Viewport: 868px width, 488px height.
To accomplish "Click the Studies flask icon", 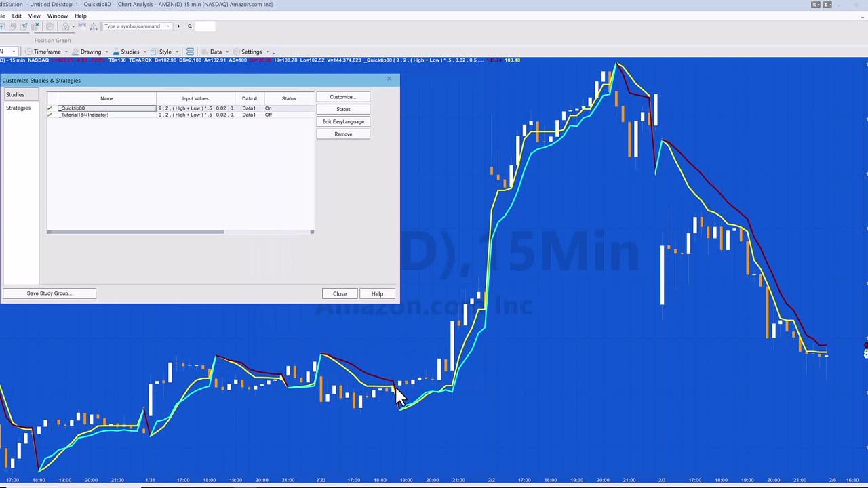I will coord(116,52).
